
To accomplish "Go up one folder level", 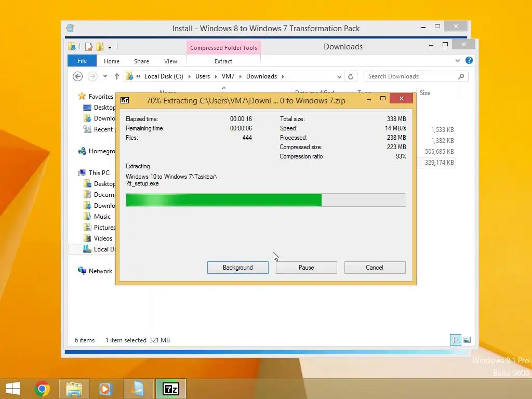I will click(x=117, y=76).
